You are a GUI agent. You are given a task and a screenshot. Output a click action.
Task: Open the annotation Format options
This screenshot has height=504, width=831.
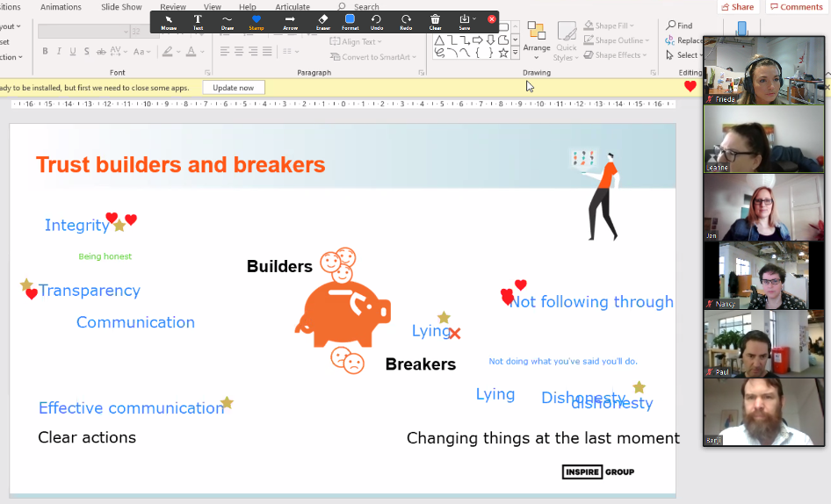(x=350, y=22)
